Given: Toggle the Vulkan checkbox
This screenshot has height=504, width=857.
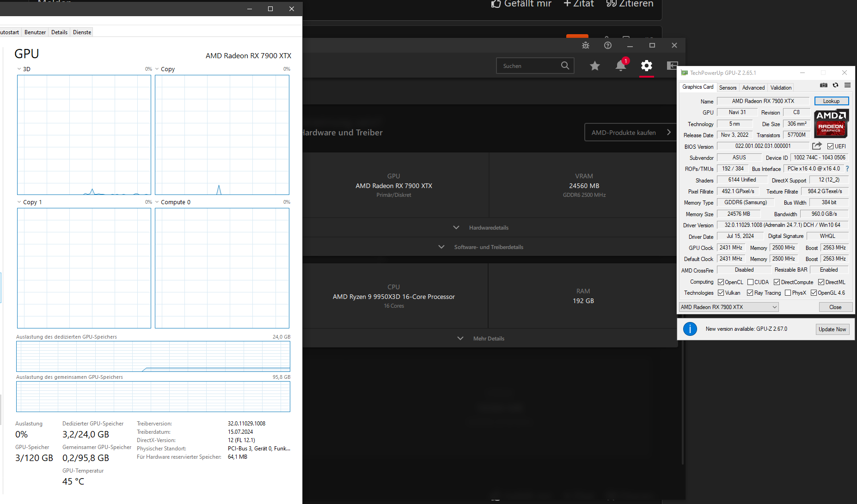Looking at the screenshot, I should point(721,293).
